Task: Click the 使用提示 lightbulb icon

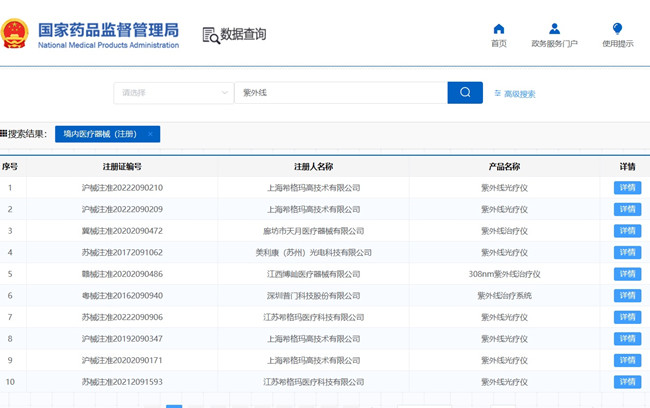Action: pyautogui.click(x=617, y=29)
